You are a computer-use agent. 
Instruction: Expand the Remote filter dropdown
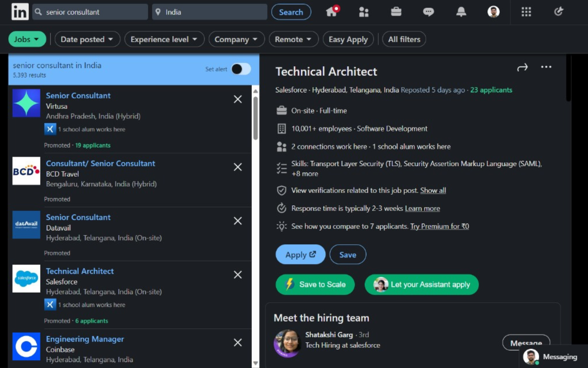coord(294,39)
